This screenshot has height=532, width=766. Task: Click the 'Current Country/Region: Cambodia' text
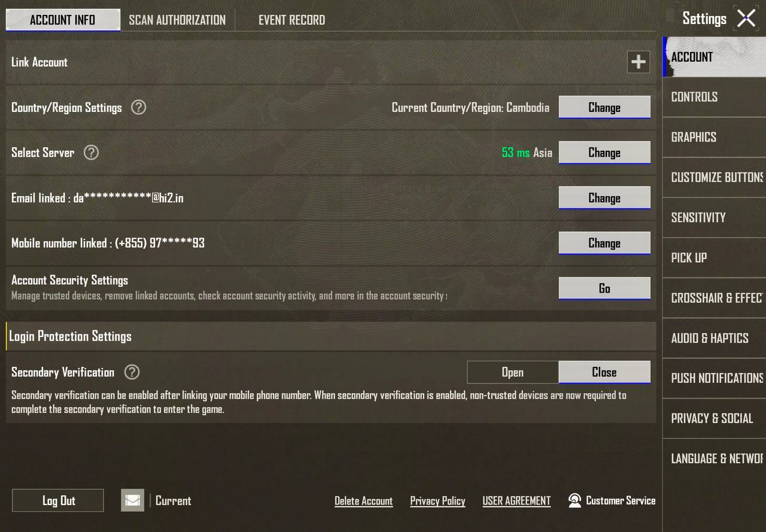(x=470, y=108)
